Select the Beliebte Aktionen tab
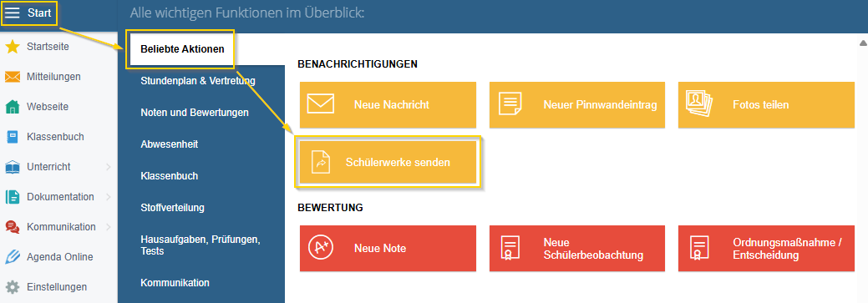Image resolution: width=868 pixels, height=303 pixels. pyautogui.click(x=181, y=49)
